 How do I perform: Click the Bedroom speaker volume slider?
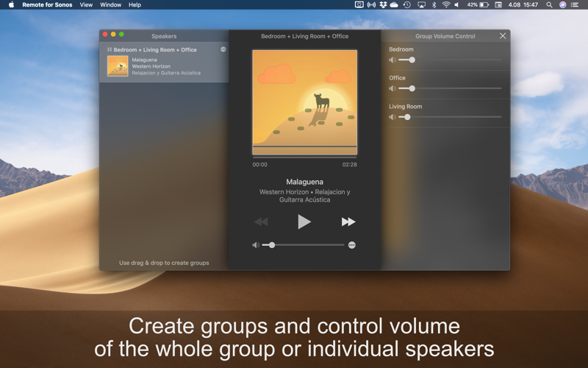point(450,60)
